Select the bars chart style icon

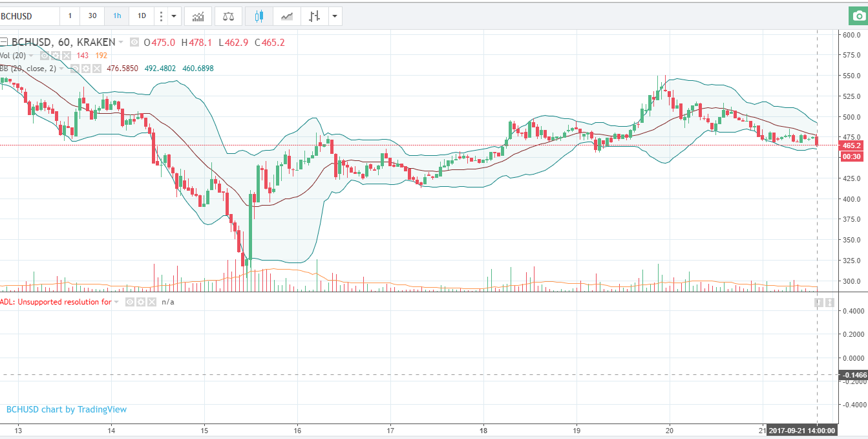coord(314,16)
